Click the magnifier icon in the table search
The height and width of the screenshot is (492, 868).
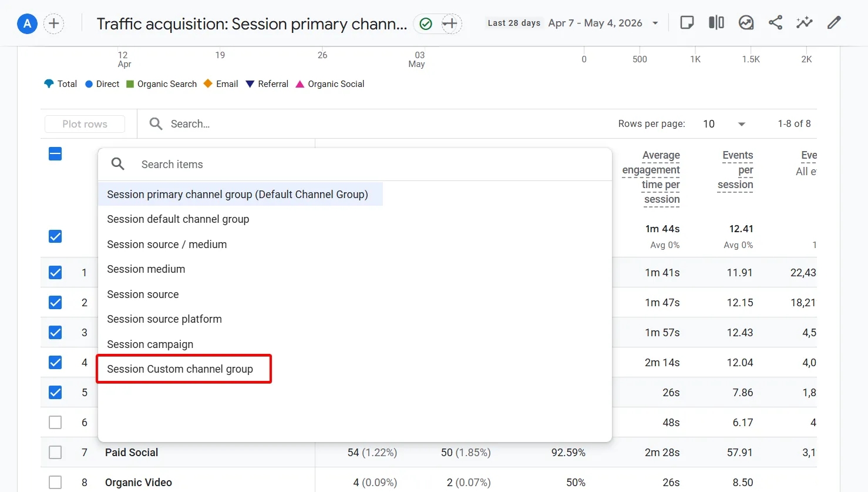pyautogui.click(x=156, y=123)
